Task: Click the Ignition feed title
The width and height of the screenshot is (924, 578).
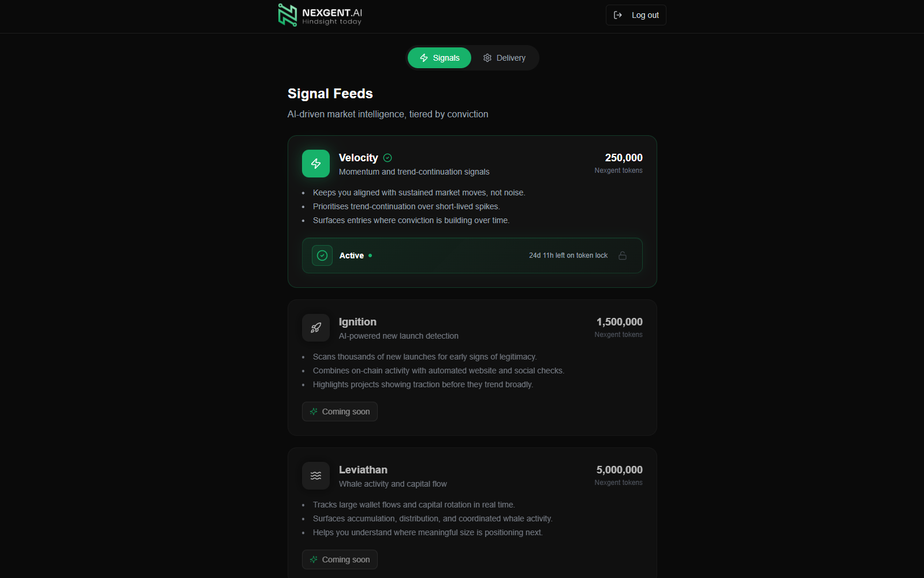Action: [357, 322]
